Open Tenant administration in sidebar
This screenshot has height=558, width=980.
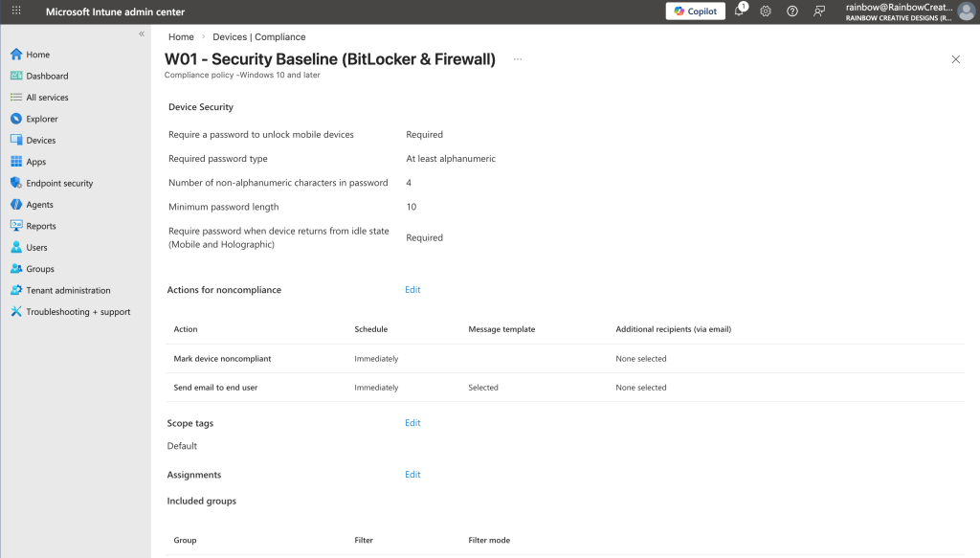click(x=68, y=290)
